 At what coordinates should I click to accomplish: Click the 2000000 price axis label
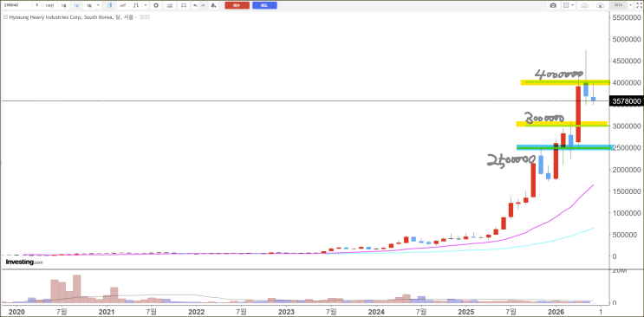click(x=627, y=170)
